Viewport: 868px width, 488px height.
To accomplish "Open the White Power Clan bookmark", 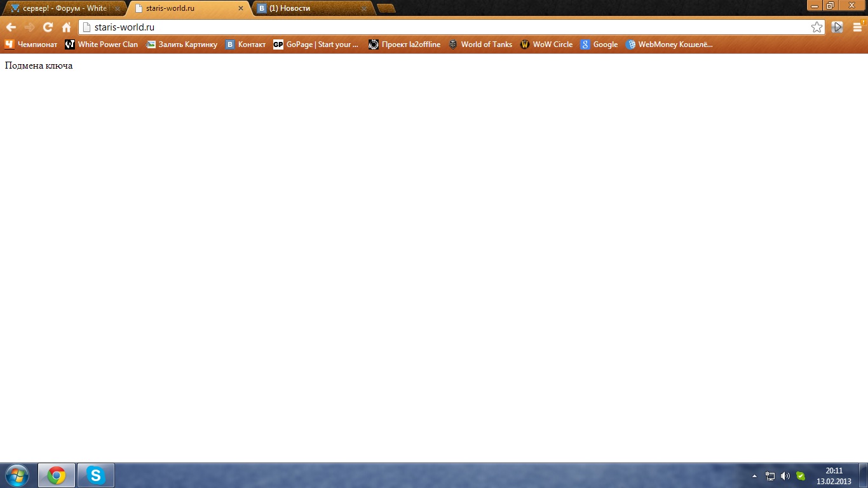I will click(x=102, y=44).
